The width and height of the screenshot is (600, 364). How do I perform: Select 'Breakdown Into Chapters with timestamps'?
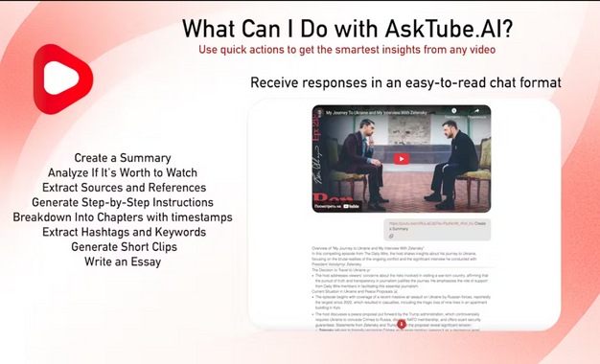pos(123,217)
